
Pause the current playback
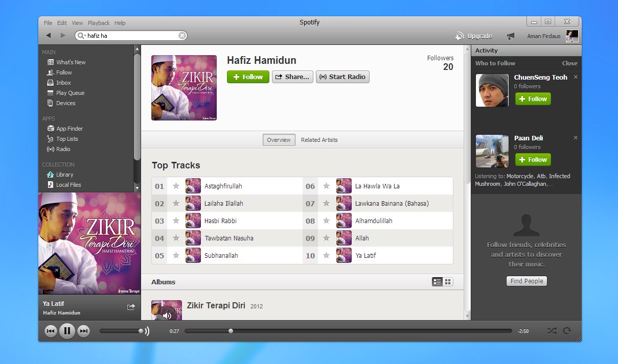click(67, 331)
